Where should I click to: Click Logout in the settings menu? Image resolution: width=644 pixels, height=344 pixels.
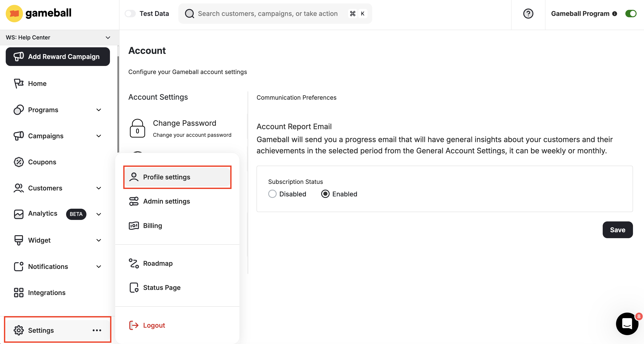click(x=154, y=325)
